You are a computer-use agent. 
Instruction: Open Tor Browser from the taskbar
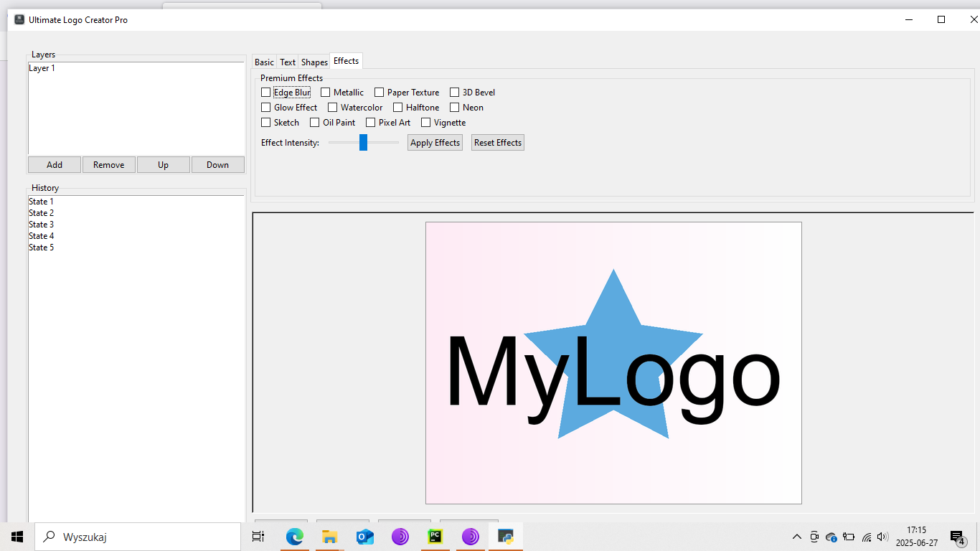click(x=400, y=536)
